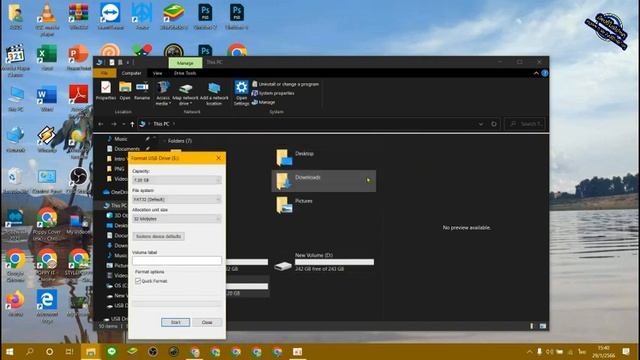Viewport: 640px width, 360px height.
Task: Open the Map network drive dropdown
Action: tap(185, 93)
